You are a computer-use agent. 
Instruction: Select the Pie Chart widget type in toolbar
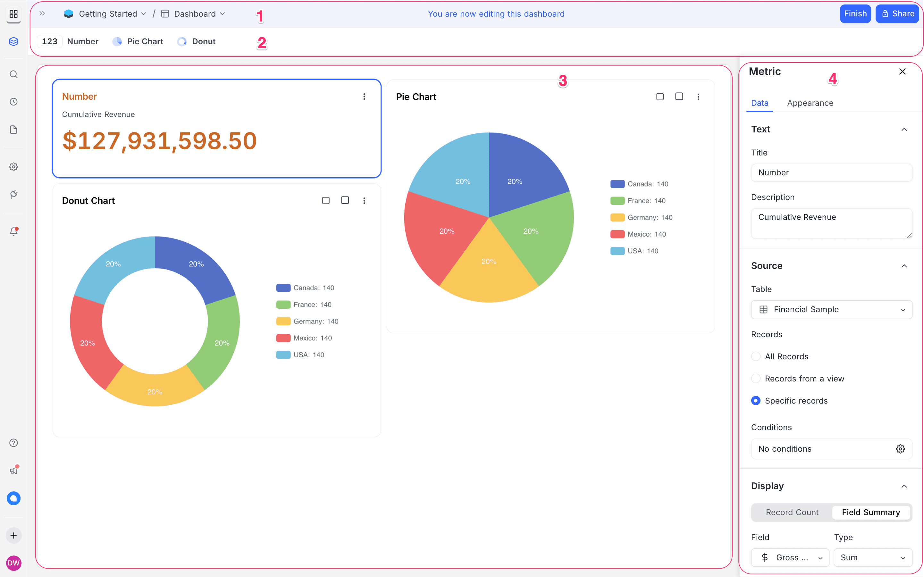pos(138,41)
